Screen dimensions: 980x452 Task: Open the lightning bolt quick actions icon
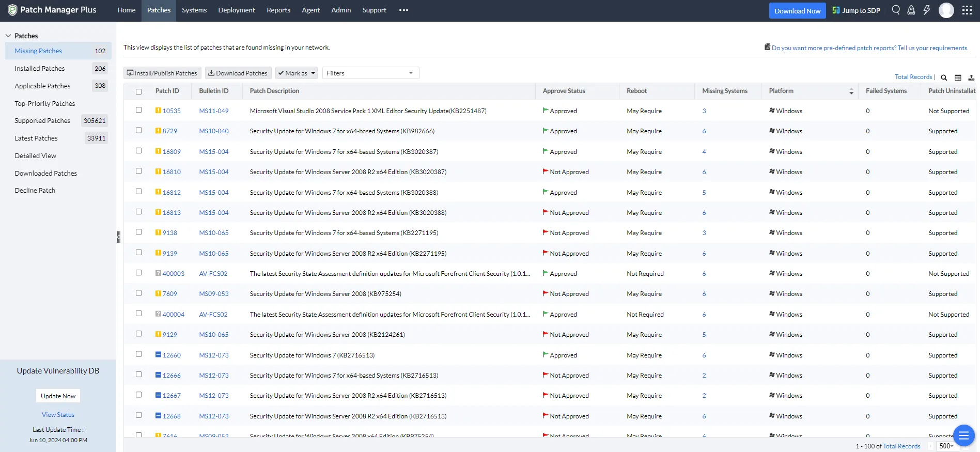(x=927, y=10)
